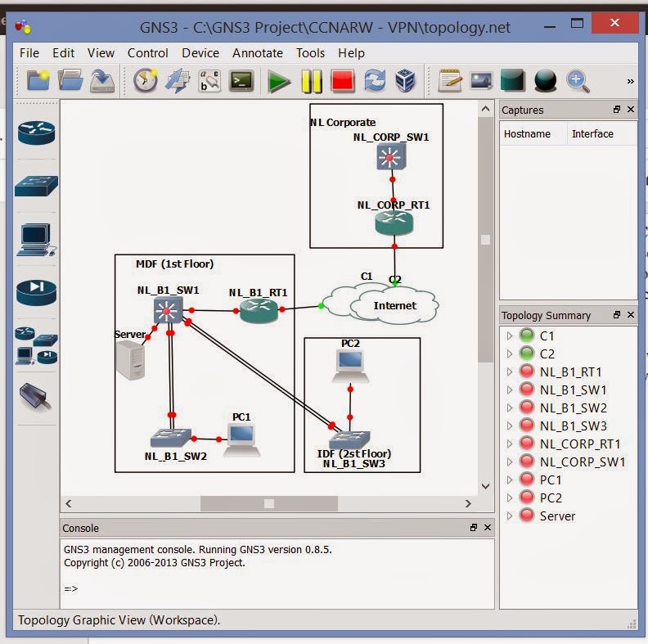This screenshot has width=648, height=644.
Task: Browse security devices sidebar icon
Action: 36,293
